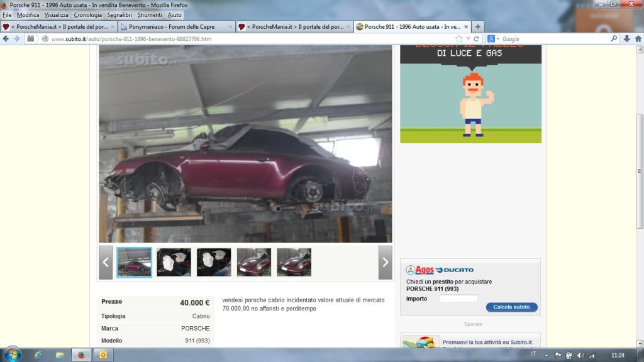Bookmark this page with the star icon
The width and height of the screenshot is (644, 362).
coord(459,38)
